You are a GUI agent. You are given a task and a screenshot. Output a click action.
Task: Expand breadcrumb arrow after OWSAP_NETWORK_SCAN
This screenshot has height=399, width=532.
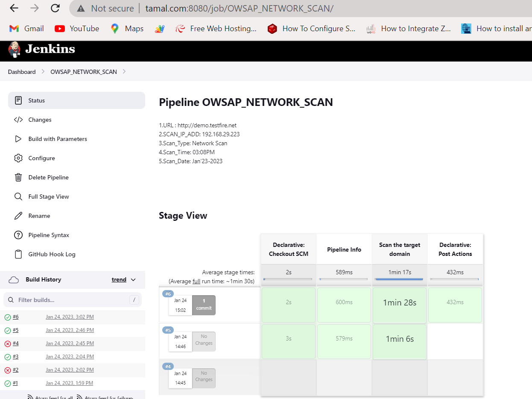point(124,72)
